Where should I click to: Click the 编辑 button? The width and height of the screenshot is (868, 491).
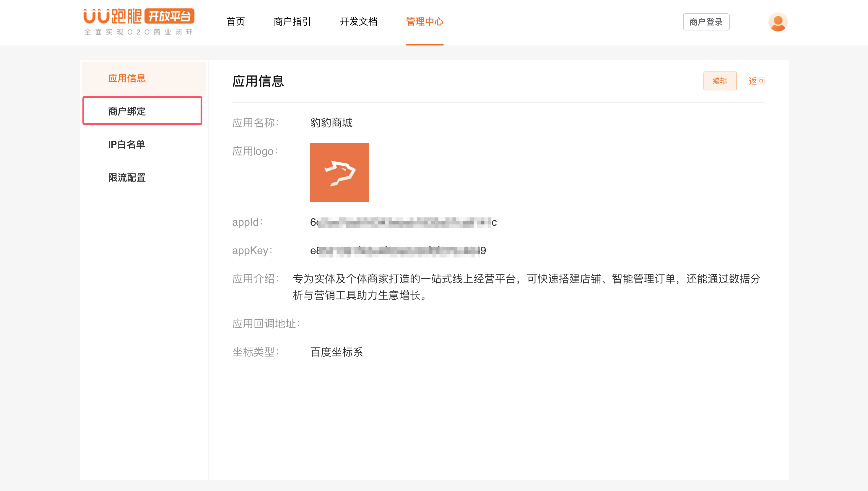pos(720,81)
